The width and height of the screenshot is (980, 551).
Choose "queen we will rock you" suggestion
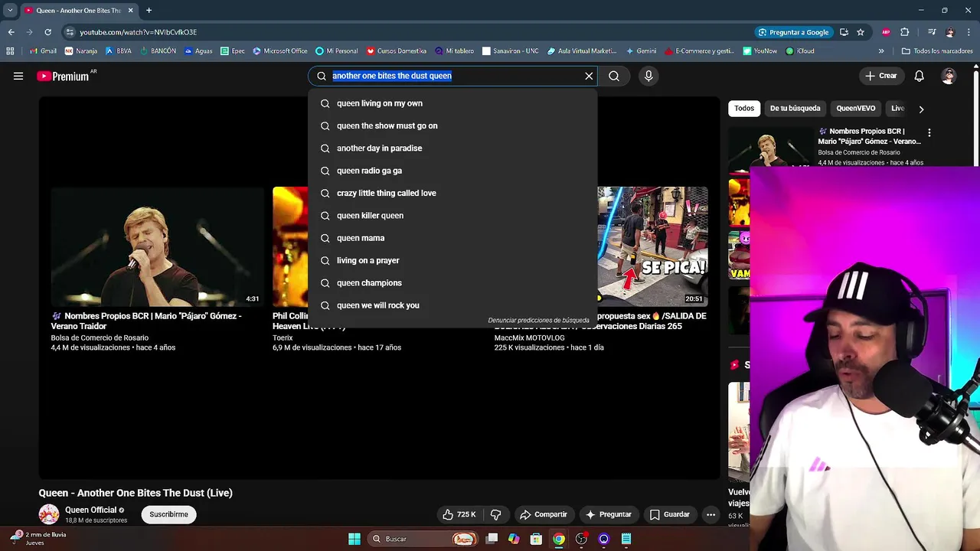tap(452, 305)
